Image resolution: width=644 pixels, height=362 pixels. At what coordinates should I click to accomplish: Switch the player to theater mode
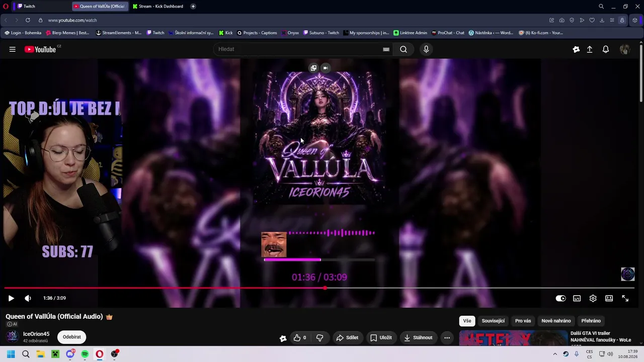(609, 298)
